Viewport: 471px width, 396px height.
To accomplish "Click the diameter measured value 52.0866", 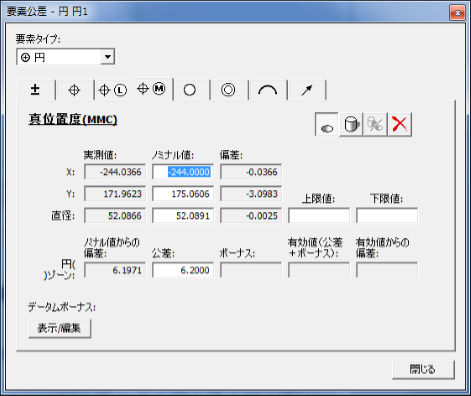I will [x=115, y=216].
